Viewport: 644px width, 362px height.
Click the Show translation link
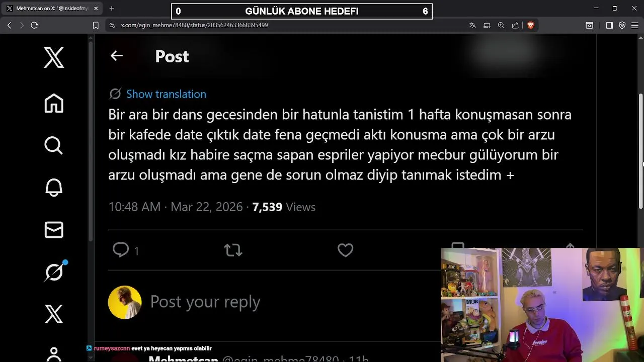(166, 94)
